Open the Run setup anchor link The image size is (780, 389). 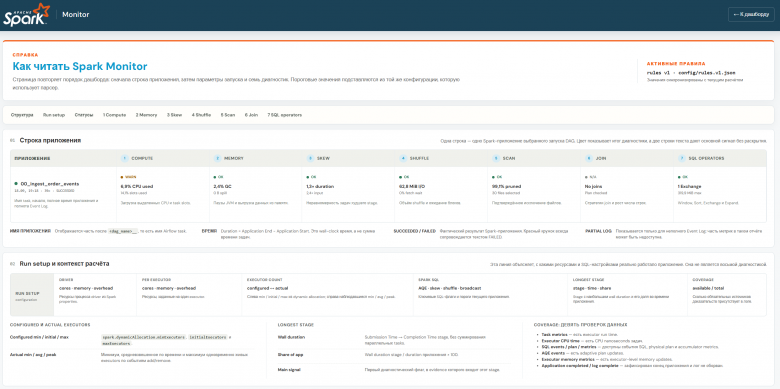[x=54, y=115]
